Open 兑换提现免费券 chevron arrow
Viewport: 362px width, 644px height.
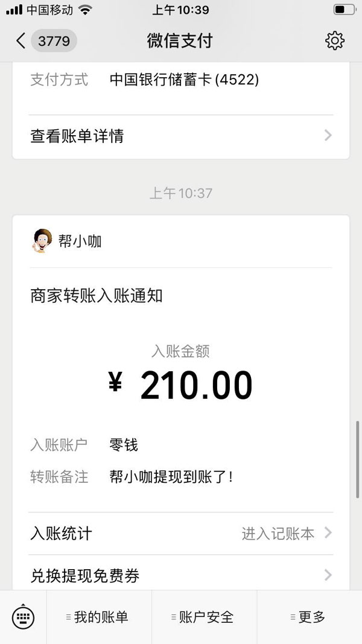(328, 575)
